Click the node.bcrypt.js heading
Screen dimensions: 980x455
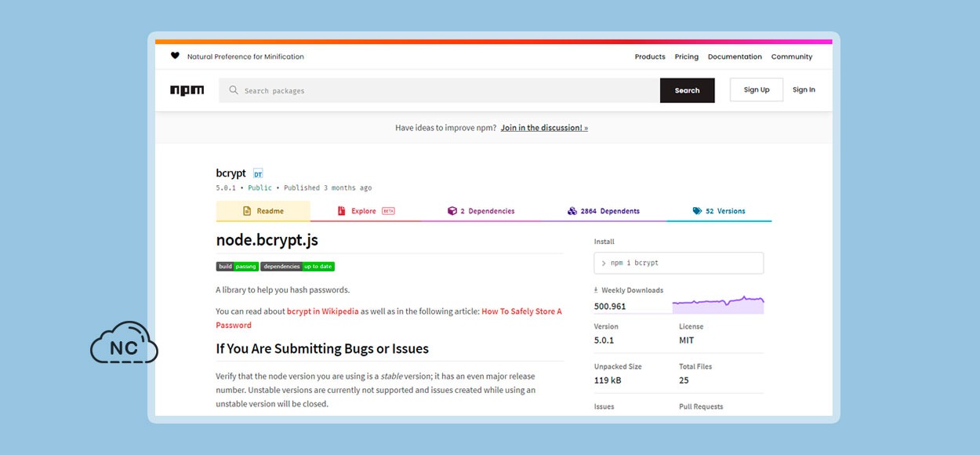tap(267, 240)
